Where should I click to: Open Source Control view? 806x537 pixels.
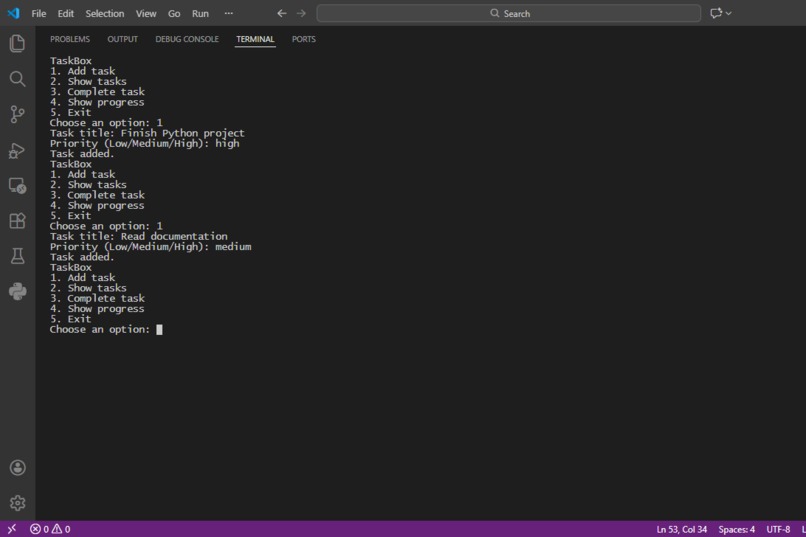[x=17, y=114]
